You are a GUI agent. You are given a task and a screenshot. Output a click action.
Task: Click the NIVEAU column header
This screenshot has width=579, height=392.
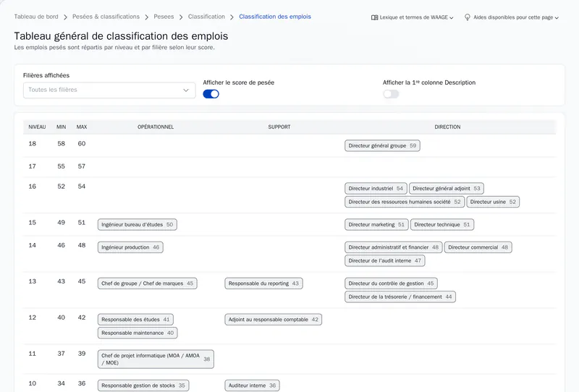[37, 127]
